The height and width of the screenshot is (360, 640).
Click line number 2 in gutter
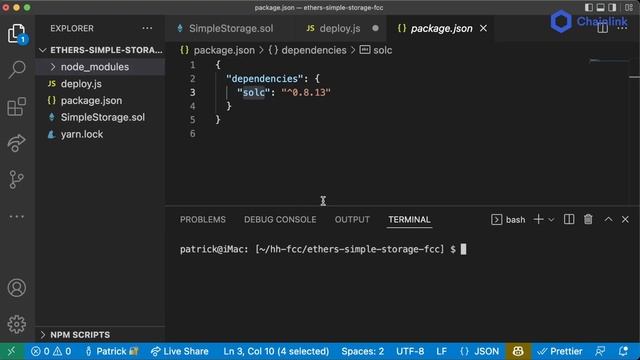(x=192, y=79)
